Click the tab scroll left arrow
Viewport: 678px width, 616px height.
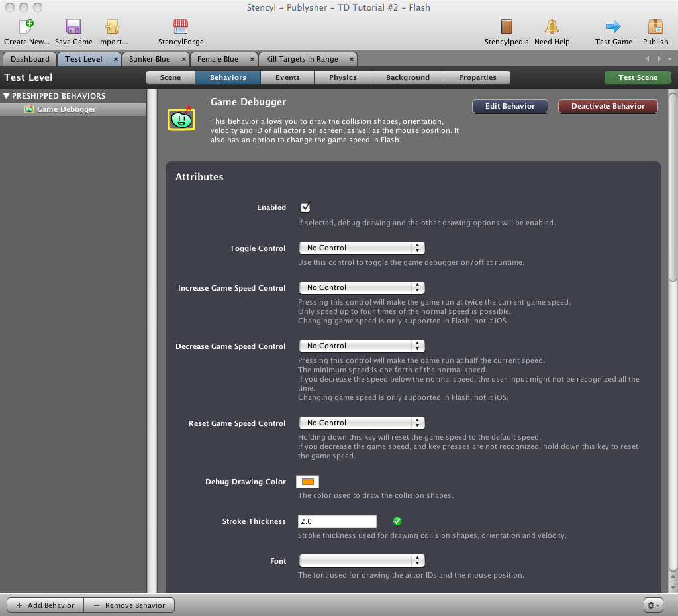tap(648, 59)
